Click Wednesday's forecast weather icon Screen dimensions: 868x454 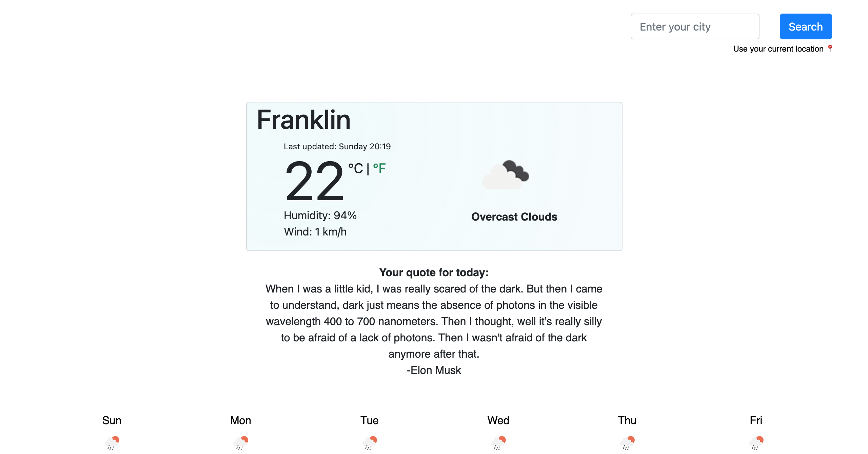point(498,442)
